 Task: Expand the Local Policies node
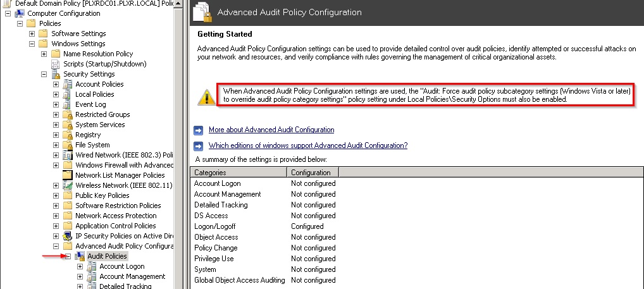coord(56,94)
